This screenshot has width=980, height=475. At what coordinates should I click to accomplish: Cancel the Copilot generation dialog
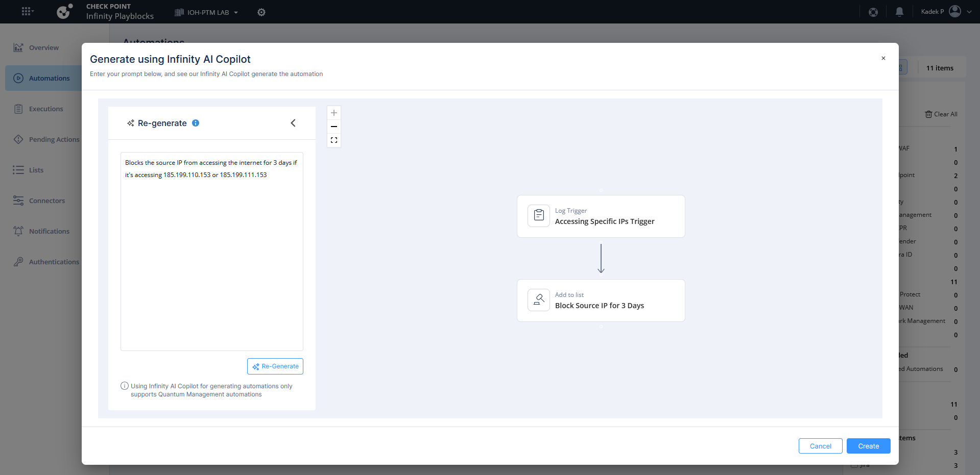coord(820,446)
